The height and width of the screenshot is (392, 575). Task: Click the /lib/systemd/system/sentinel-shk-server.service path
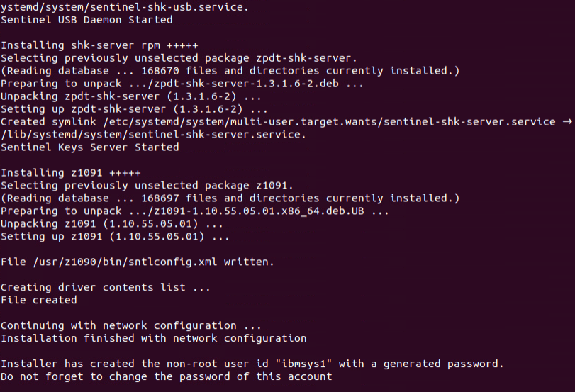pyautogui.click(x=153, y=135)
